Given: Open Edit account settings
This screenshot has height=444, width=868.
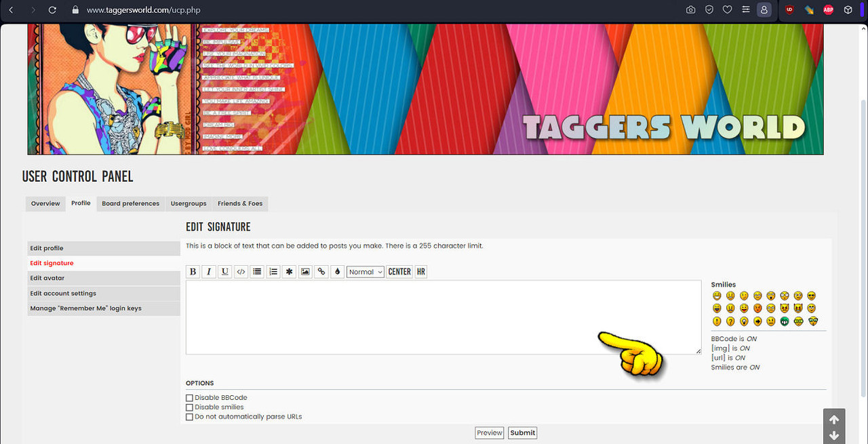Looking at the screenshot, I should pyautogui.click(x=104, y=294).
